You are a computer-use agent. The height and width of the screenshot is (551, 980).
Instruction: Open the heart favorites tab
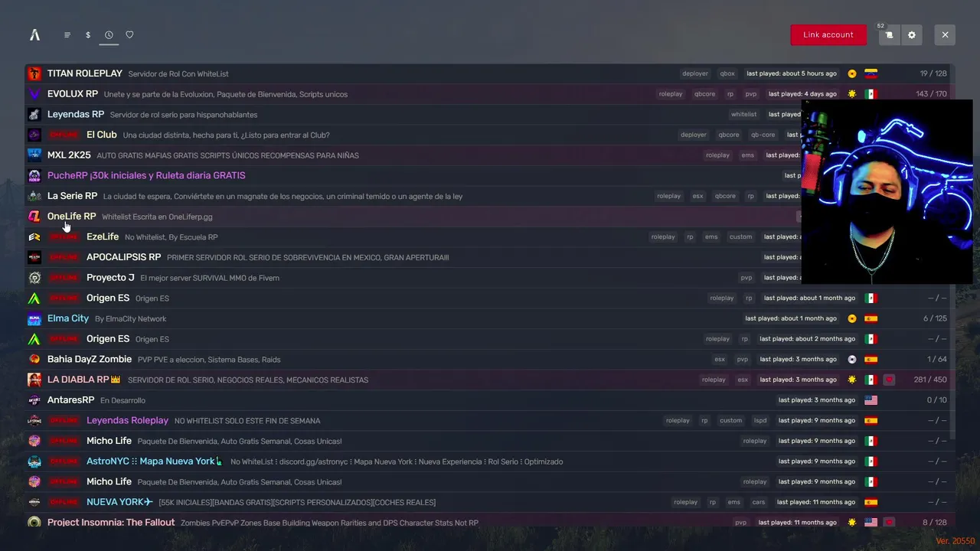129,34
